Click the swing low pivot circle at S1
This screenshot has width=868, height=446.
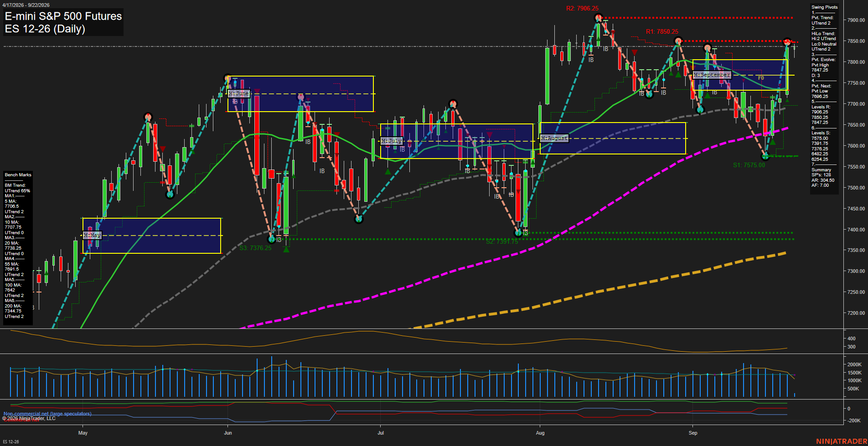click(765, 156)
